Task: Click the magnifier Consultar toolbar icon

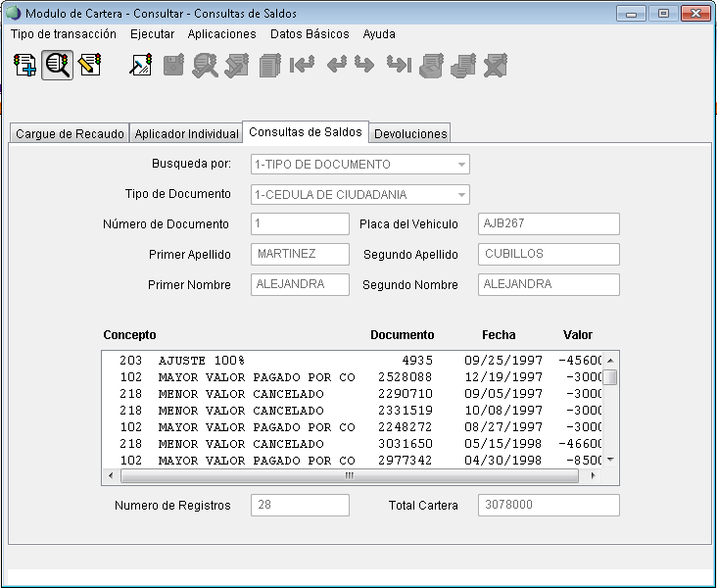Action: point(58,66)
